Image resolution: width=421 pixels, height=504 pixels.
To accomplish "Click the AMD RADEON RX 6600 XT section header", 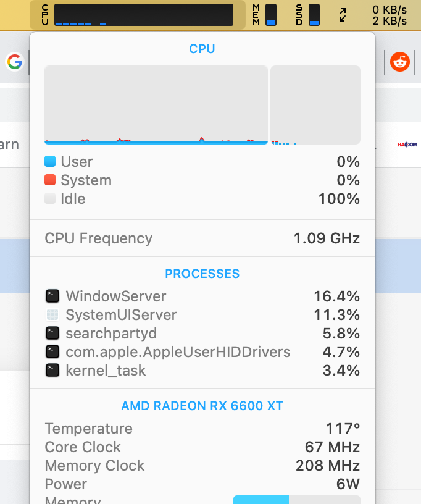I will coord(202,406).
